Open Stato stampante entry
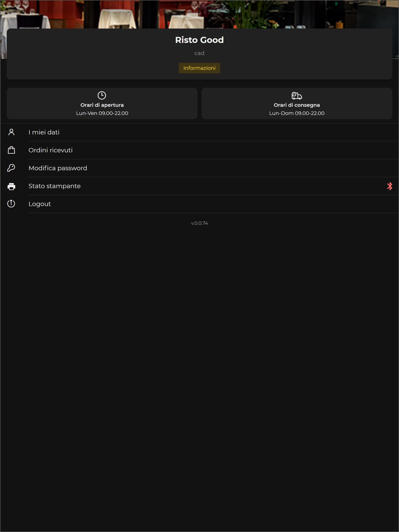The height and width of the screenshot is (532, 399). (199, 186)
